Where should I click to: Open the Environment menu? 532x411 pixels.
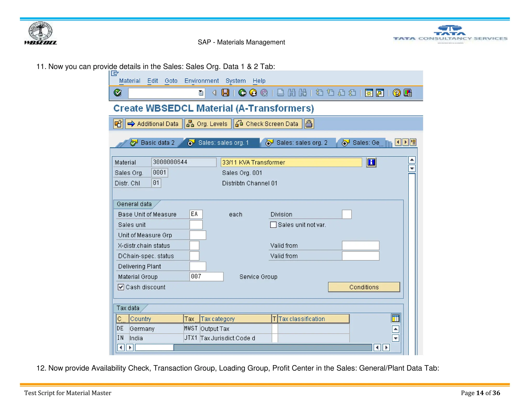coord(201,81)
